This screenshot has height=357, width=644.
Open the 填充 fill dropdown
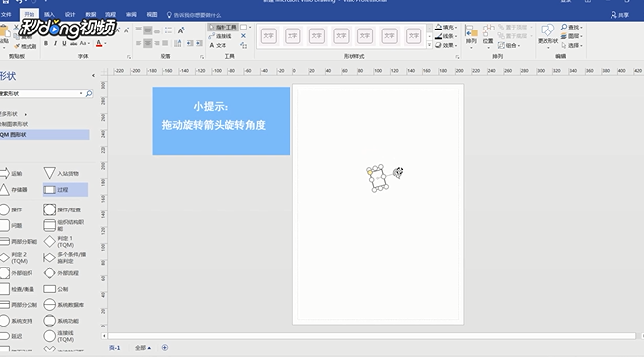(x=446, y=28)
